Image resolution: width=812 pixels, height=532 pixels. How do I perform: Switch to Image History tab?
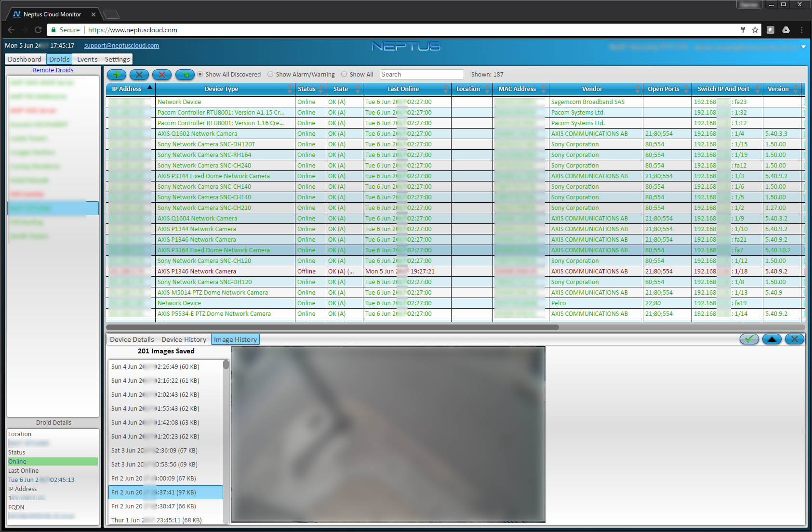235,339
